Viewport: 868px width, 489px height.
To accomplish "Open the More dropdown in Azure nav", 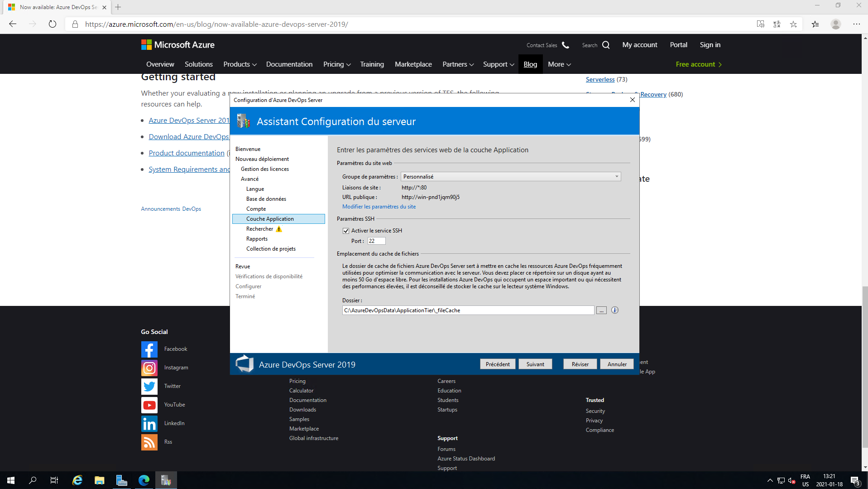I will click(559, 64).
